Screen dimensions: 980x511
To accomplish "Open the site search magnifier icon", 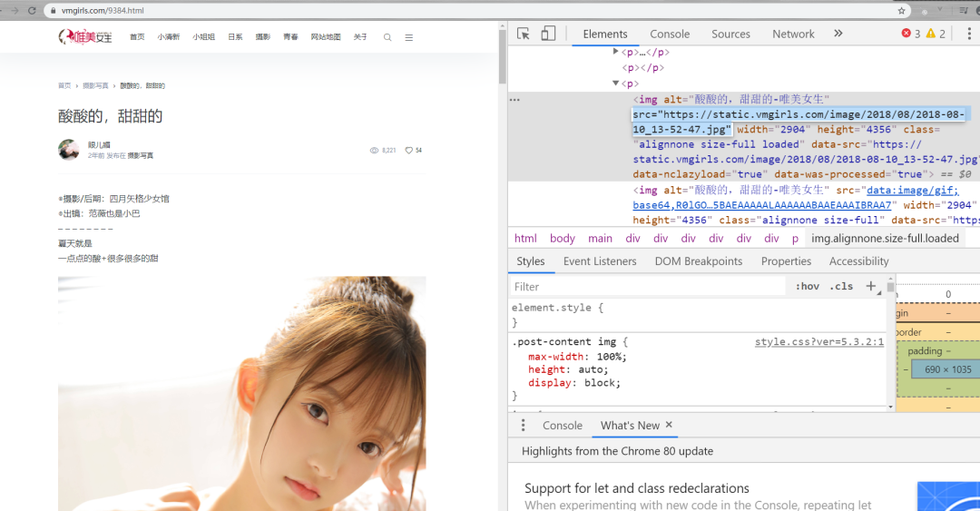I will [x=387, y=37].
